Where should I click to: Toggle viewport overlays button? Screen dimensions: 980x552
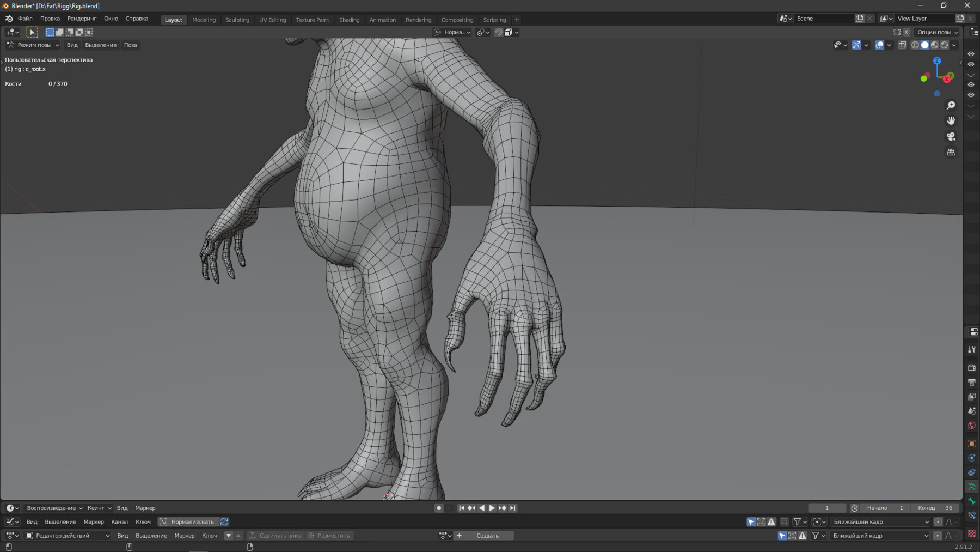(x=879, y=45)
